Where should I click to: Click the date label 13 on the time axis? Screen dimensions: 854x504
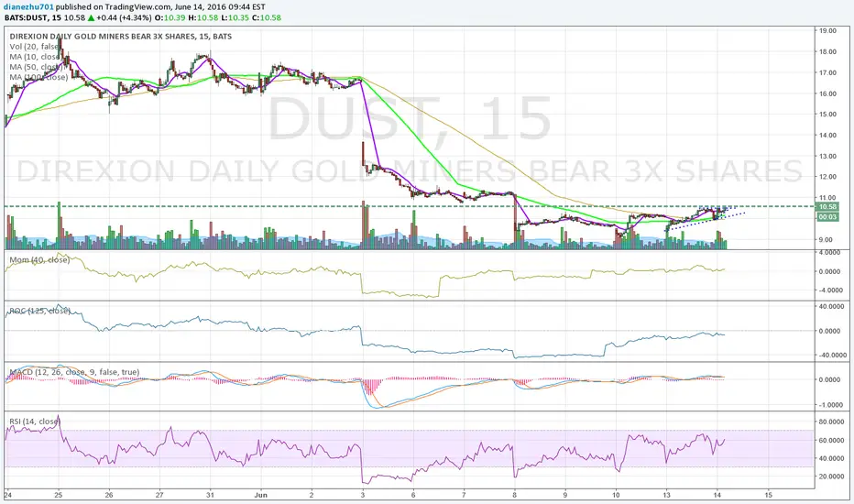(x=667, y=495)
